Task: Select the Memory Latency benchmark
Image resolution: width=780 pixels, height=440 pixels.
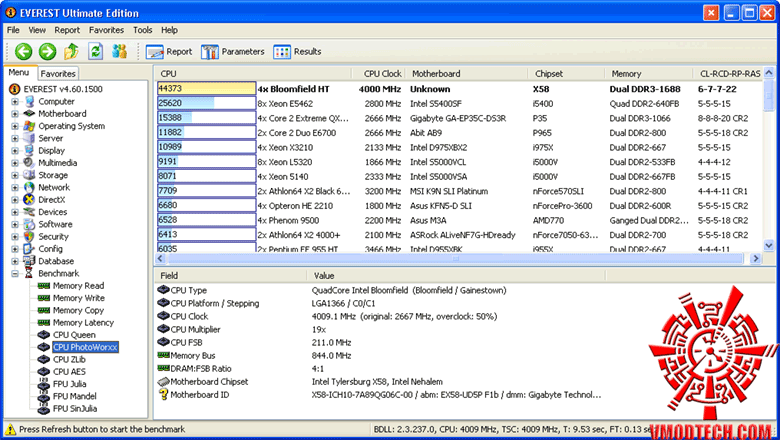Action: [x=83, y=322]
